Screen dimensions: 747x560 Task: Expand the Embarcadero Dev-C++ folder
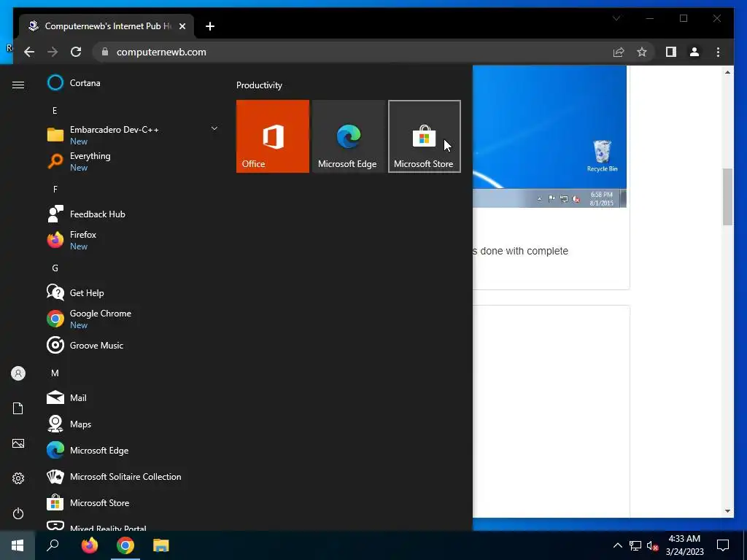(214, 128)
